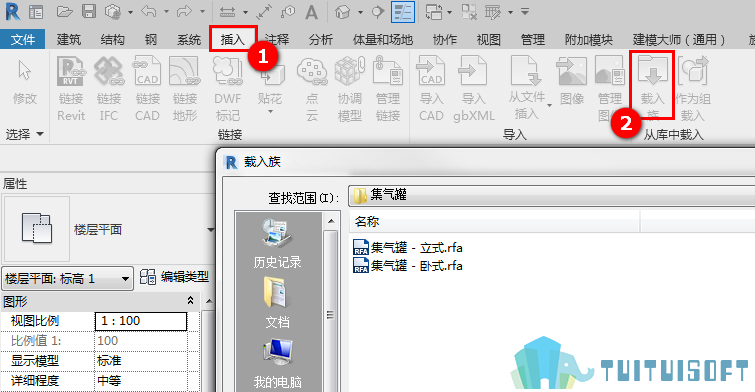Open the Sync icon dropdown arrow
This screenshot has height=392, width=755.
click(130, 12)
